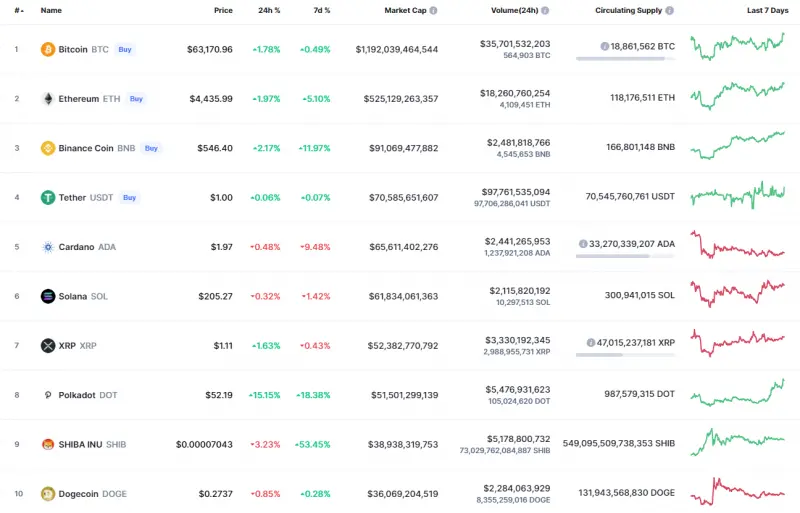Click the SHIBA INU dog logo icon
The image size is (800, 513).
pos(48,445)
